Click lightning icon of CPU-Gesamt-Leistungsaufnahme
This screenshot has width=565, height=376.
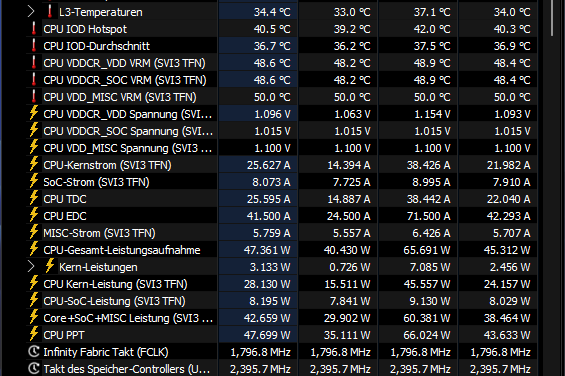tap(34, 248)
